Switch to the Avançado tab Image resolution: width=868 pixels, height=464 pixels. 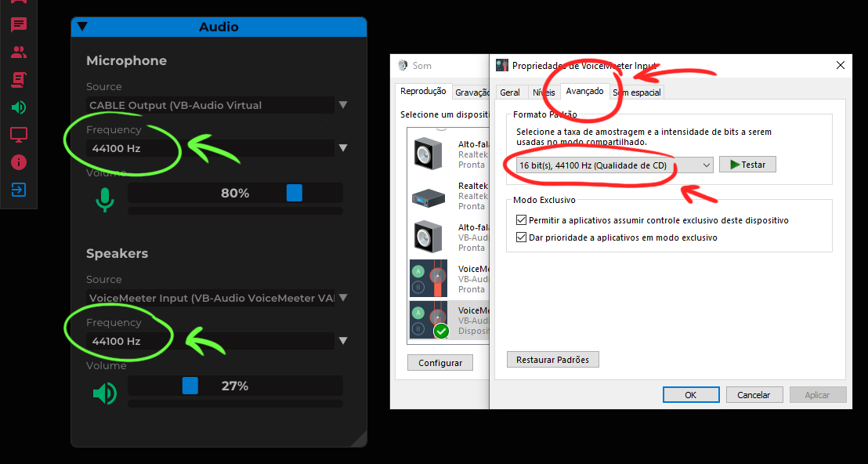click(x=585, y=92)
